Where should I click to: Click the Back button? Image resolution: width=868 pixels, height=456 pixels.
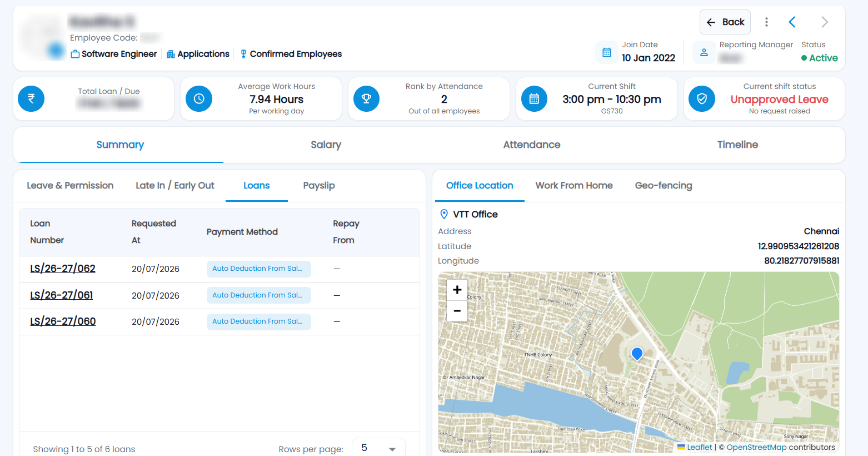click(725, 22)
